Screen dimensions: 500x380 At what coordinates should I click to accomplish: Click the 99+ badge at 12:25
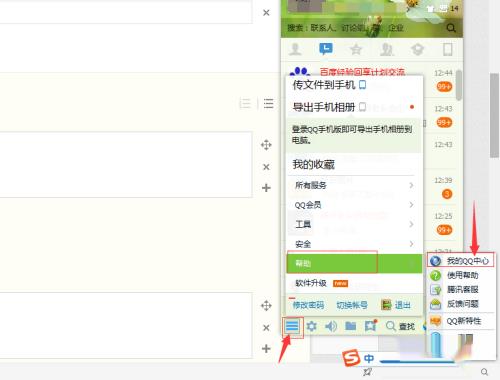(444, 230)
